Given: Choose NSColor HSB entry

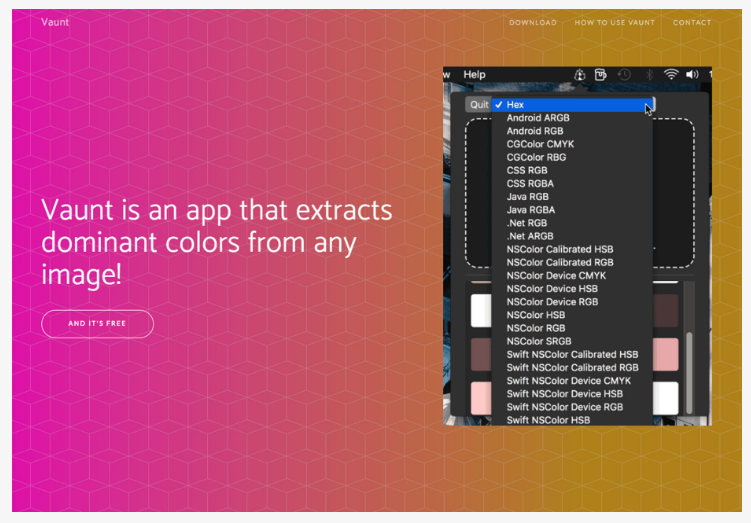Looking at the screenshot, I should (x=572, y=316).
